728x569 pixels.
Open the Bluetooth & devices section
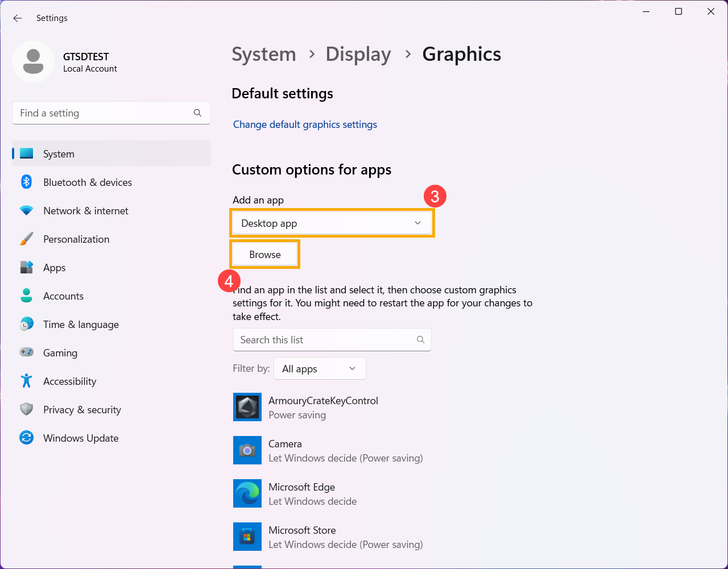(x=87, y=182)
